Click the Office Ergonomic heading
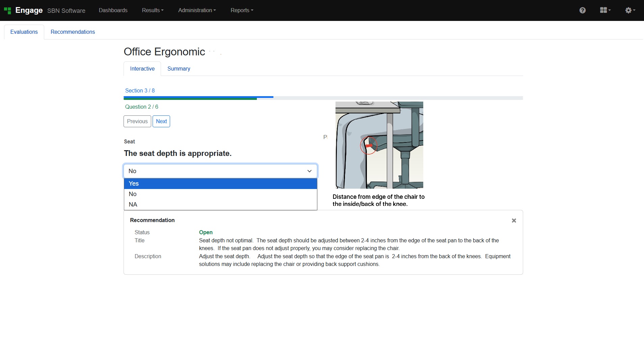 164,52
